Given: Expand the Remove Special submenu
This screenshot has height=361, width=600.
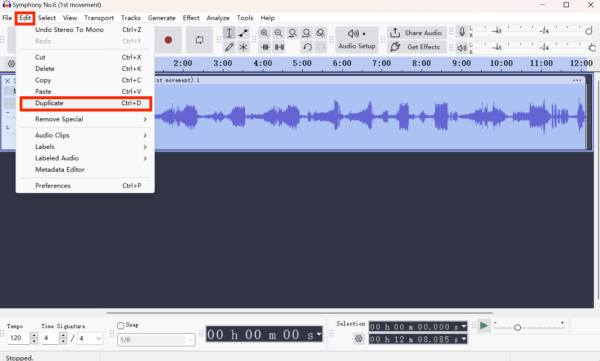Looking at the screenshot, I should point(85,119).
